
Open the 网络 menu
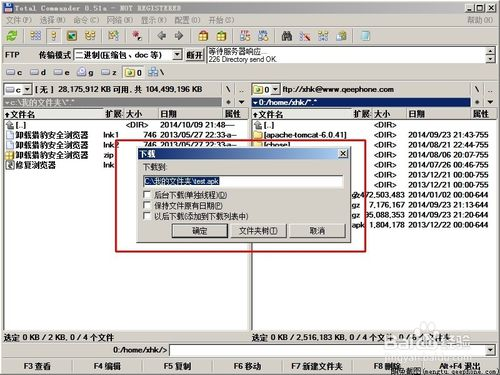tap(120, 20)
